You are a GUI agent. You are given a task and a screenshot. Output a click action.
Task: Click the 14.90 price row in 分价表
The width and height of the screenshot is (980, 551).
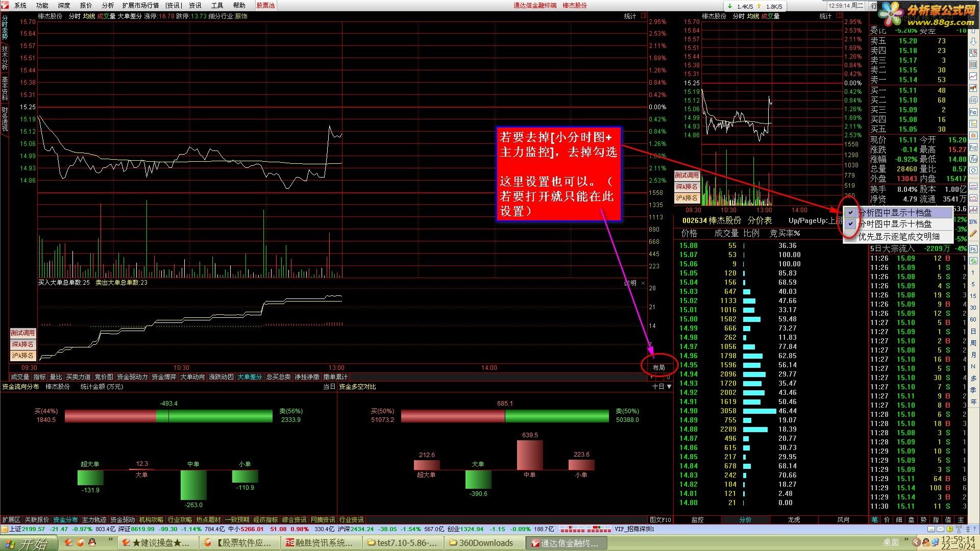tap(771, 411)
